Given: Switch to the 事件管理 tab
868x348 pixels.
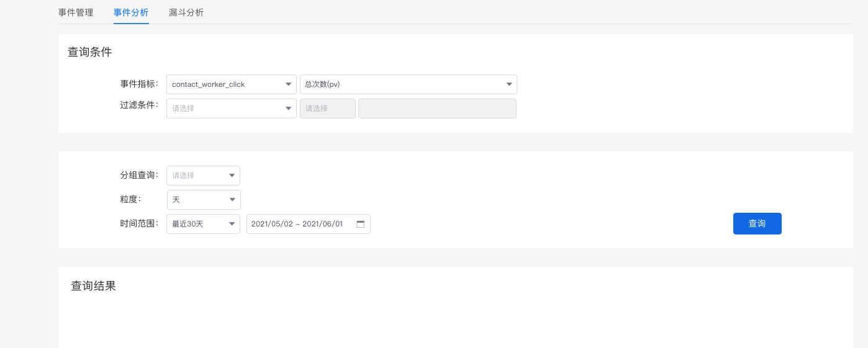Looking at the screenshot, I should click(x=76, y=12).
